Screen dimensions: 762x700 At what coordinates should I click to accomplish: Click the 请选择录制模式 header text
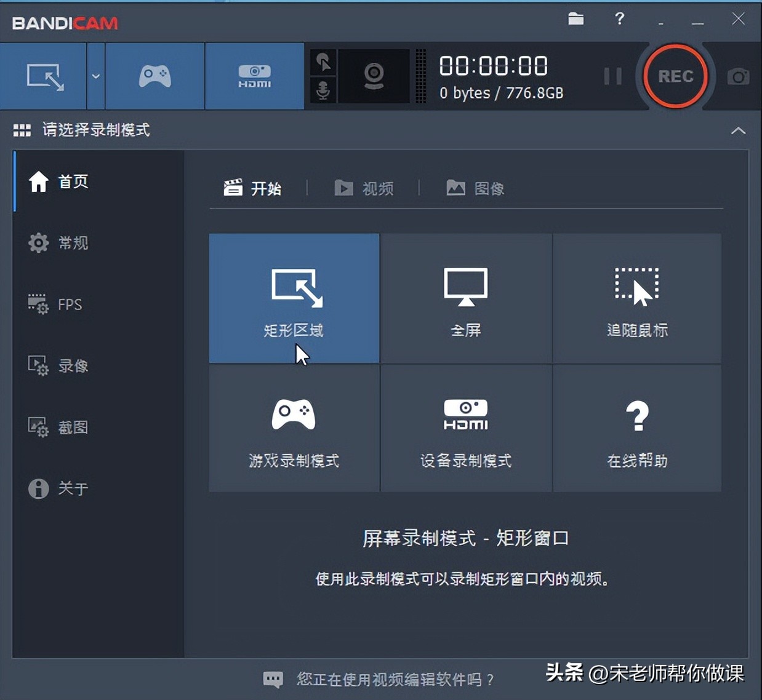click(x=96, y=130)
